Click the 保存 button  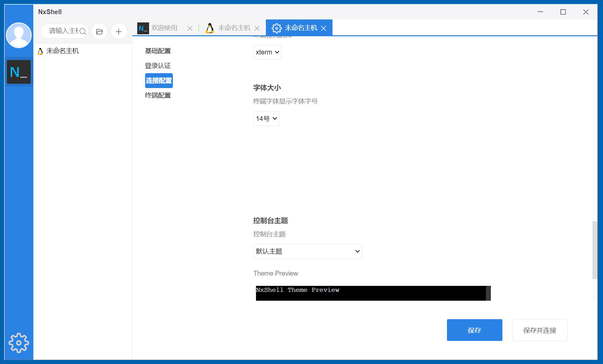click(474, 330)
